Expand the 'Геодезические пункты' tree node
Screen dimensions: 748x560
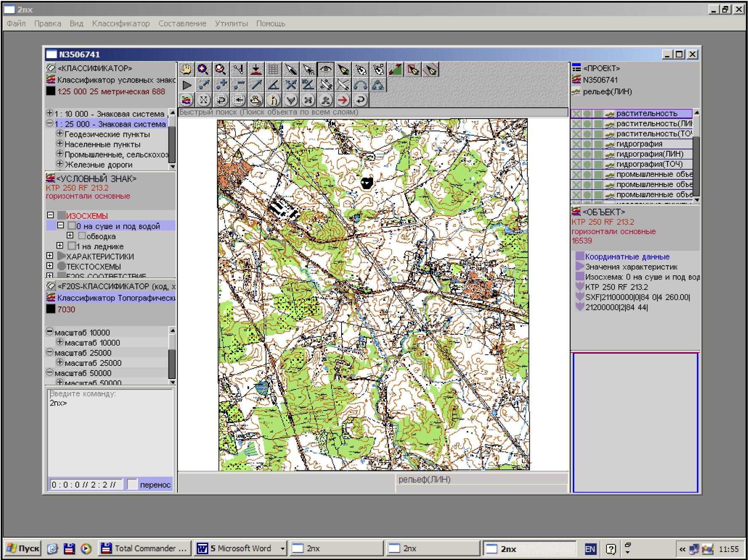click(60, 134)
